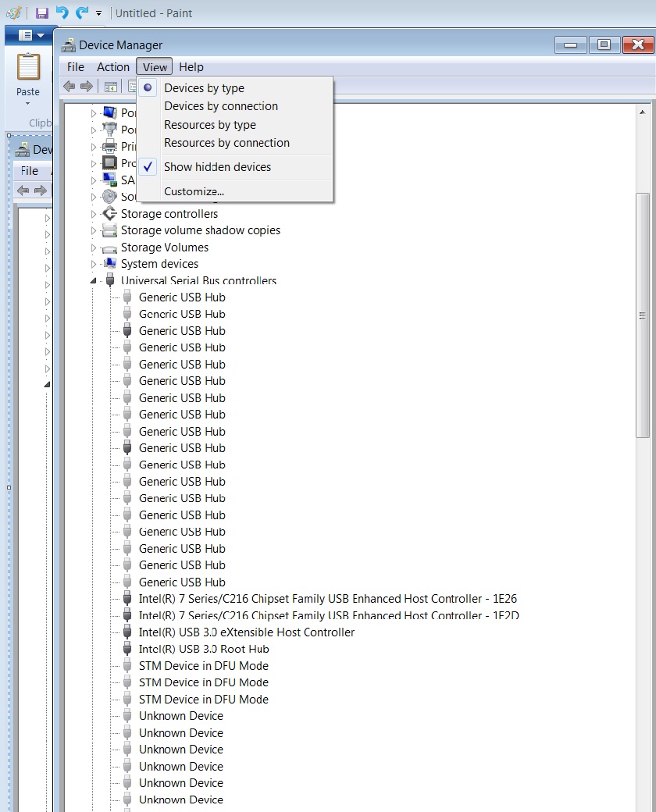The height and width of the screenshot is (812, 656).
Task: Select Intel USB Enhanced Host Controller - 1E2D
Action: 329,615
